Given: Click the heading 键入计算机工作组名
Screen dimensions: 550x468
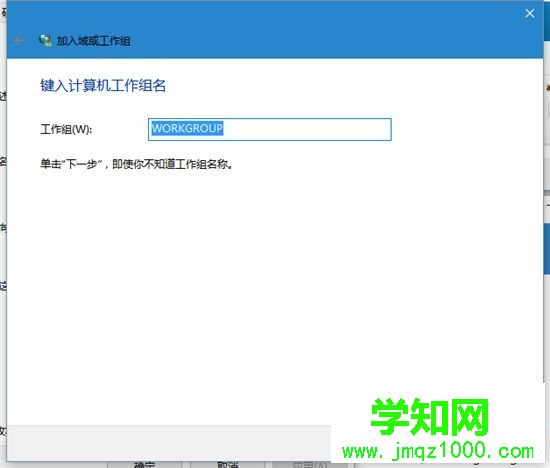Looking at the screenshot, I should coord(103,86).
